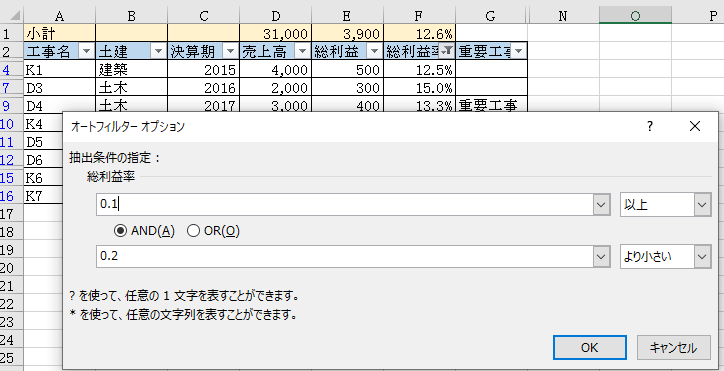Open the 以上 comparison operator dropdown
This screenshot has height=371, width=724.
[x=702, y=205]
